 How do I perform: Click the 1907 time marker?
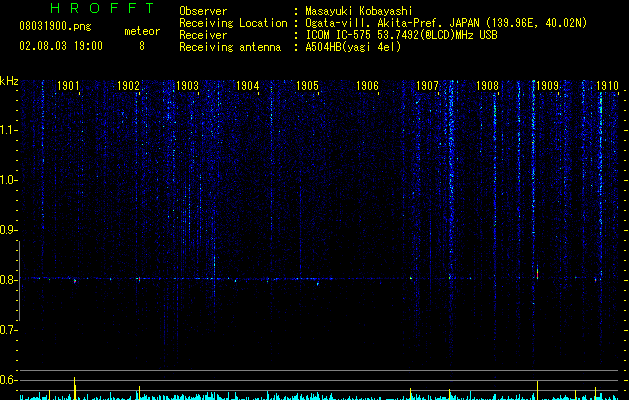[428, 86]
